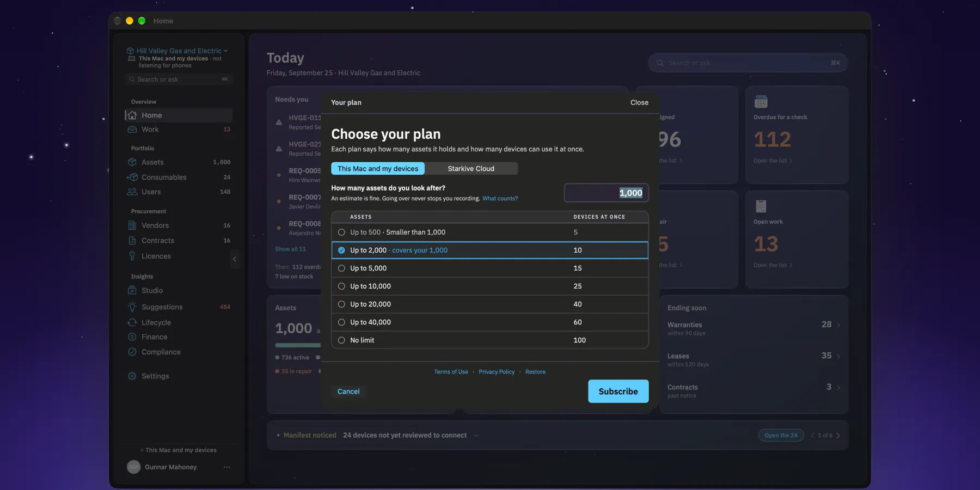Screen dimensions: 980x490
Task: Click Open the list on Open work card
Action: 773,265
